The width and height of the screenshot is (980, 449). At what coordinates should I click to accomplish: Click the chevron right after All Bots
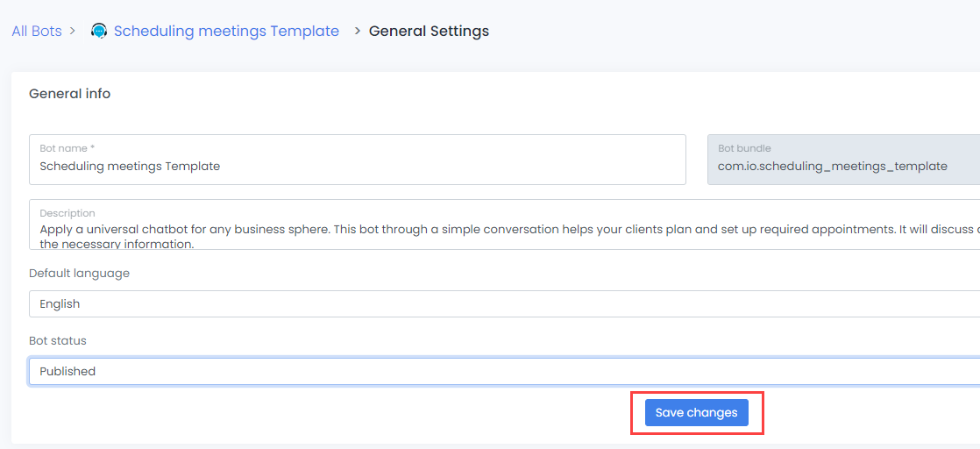pos(72,32)
